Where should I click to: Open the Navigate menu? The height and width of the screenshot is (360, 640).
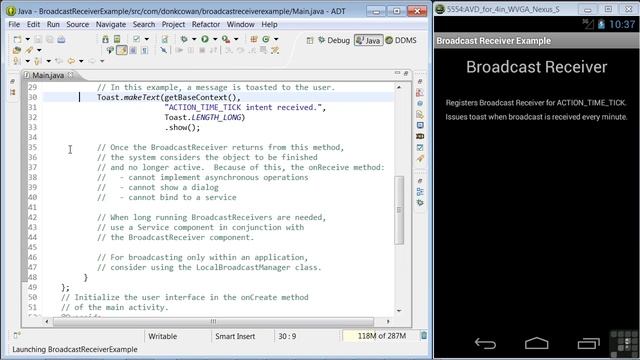coord(111,24)
